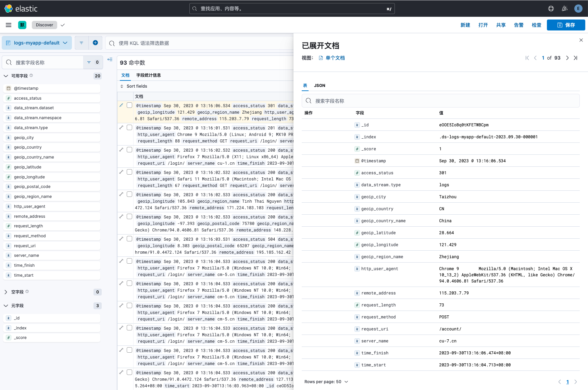Close the expanded document flyout
The width and height of the screenshot is (588, 390).
581,40
